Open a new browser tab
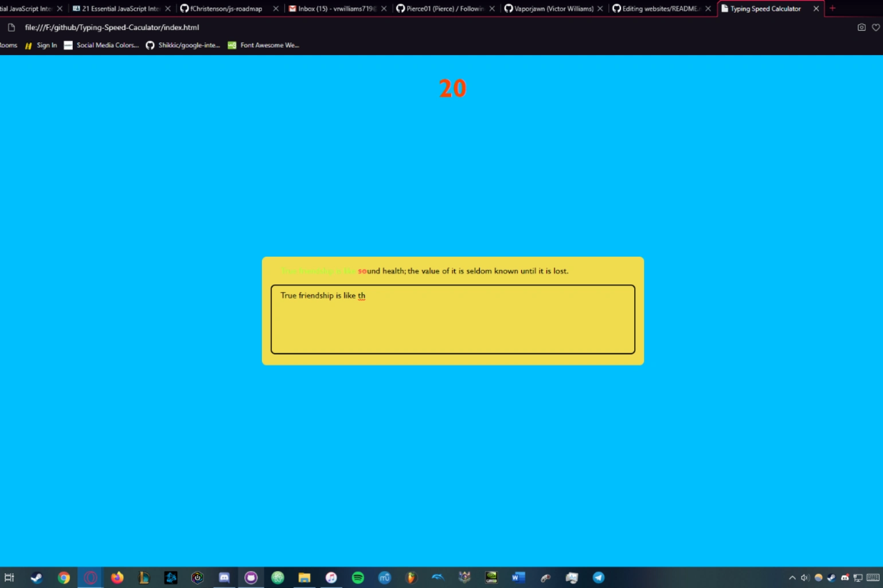This screenshot has height=588, width=883. (833, 9)
